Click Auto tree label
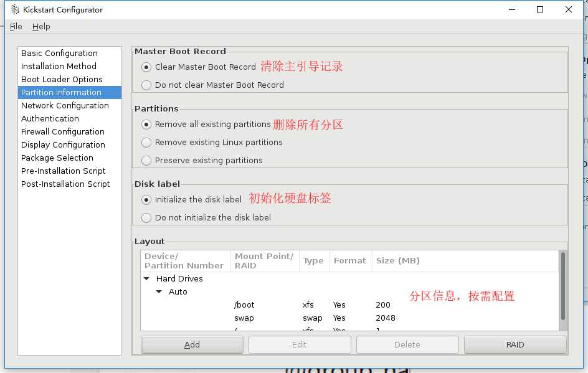Viewport: 588px width, 373px height. [x=178, y=291]
